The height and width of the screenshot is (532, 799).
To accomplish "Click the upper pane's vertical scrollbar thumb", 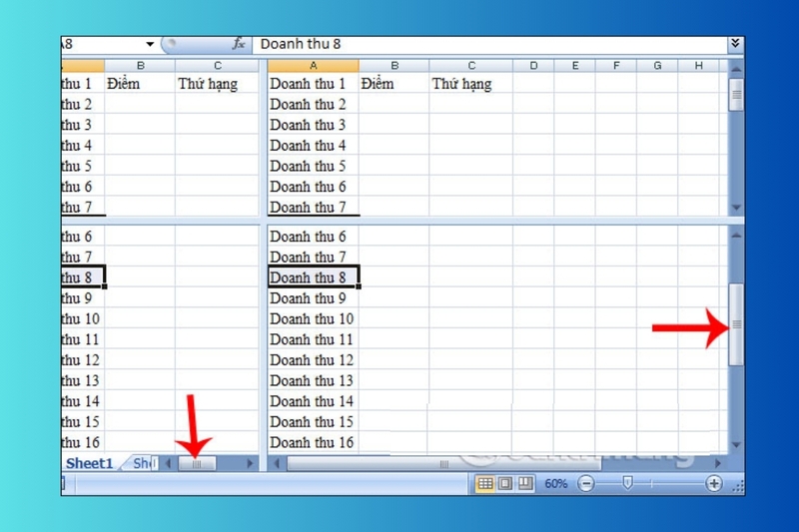I will (736, 95).
